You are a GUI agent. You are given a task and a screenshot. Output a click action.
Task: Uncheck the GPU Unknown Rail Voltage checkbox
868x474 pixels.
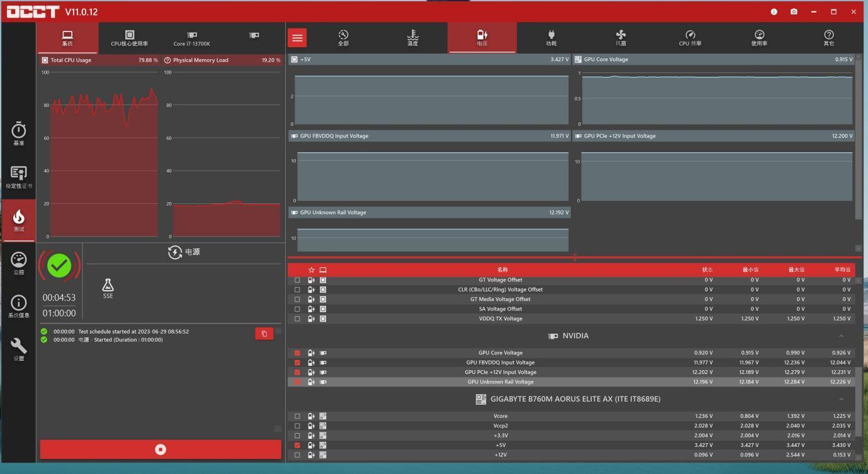297,382
